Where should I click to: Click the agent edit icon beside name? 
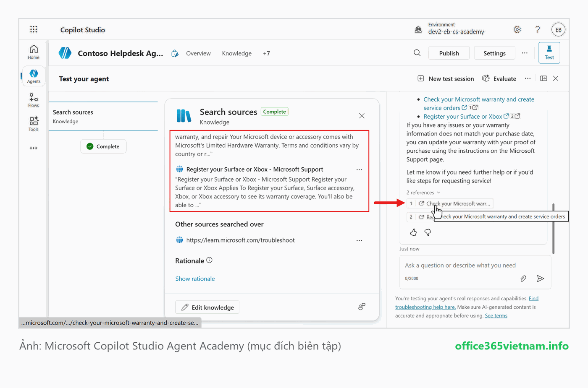175,53
